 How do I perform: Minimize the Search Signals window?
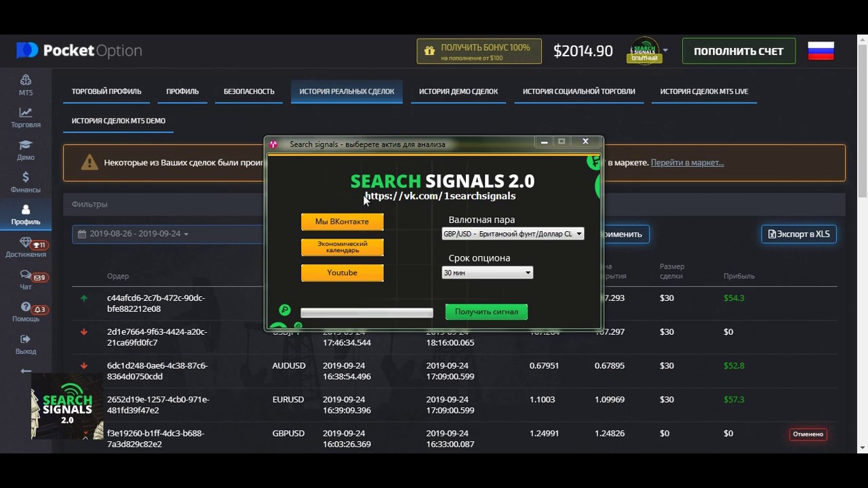(543, 142)
